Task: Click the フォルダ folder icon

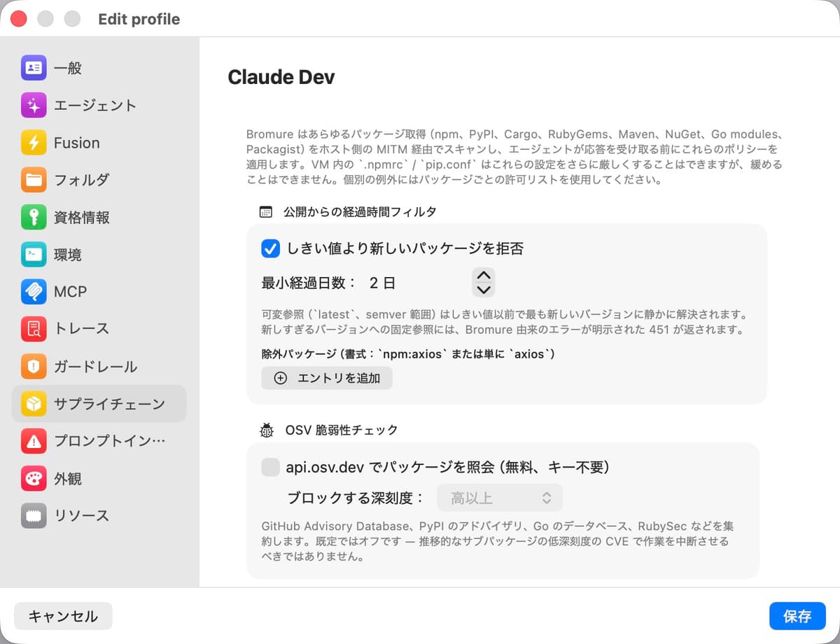Action: click(34, 180)
